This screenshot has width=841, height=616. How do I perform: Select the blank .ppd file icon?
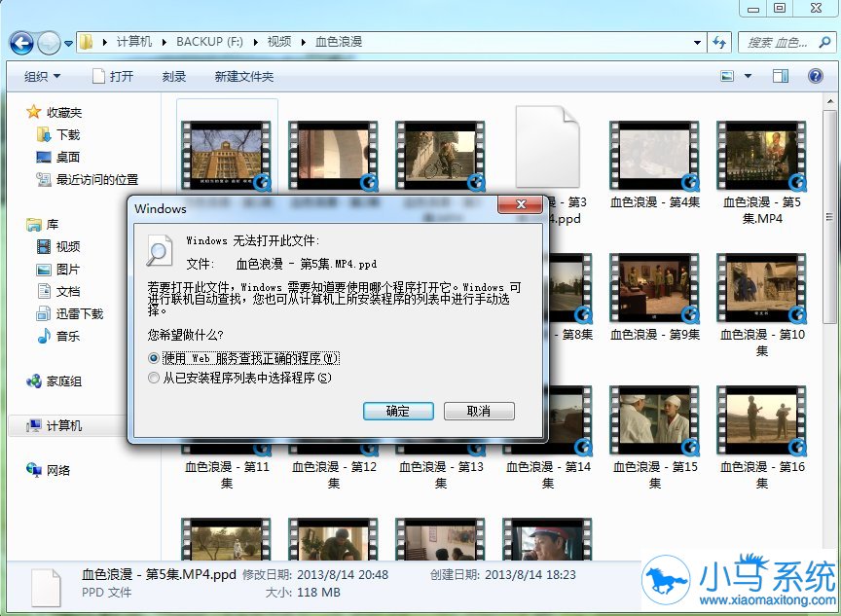click(547, 146)
